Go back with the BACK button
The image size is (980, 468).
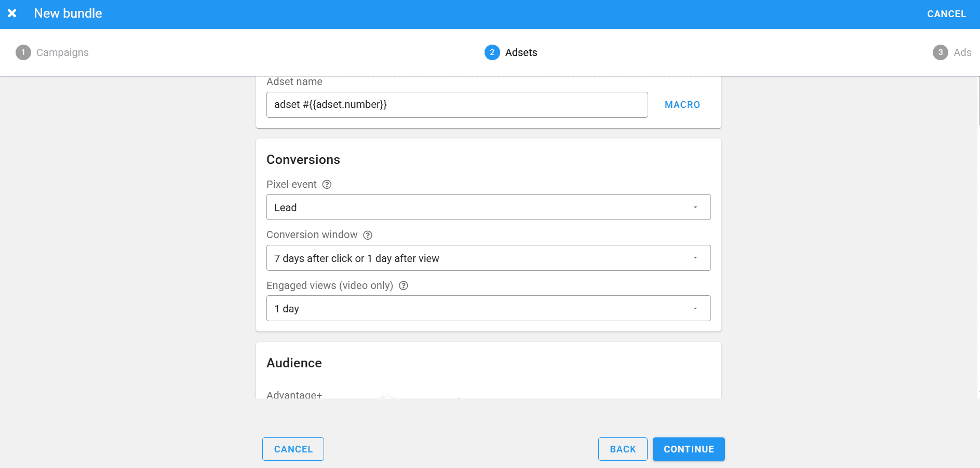click(x=622, y=449)
